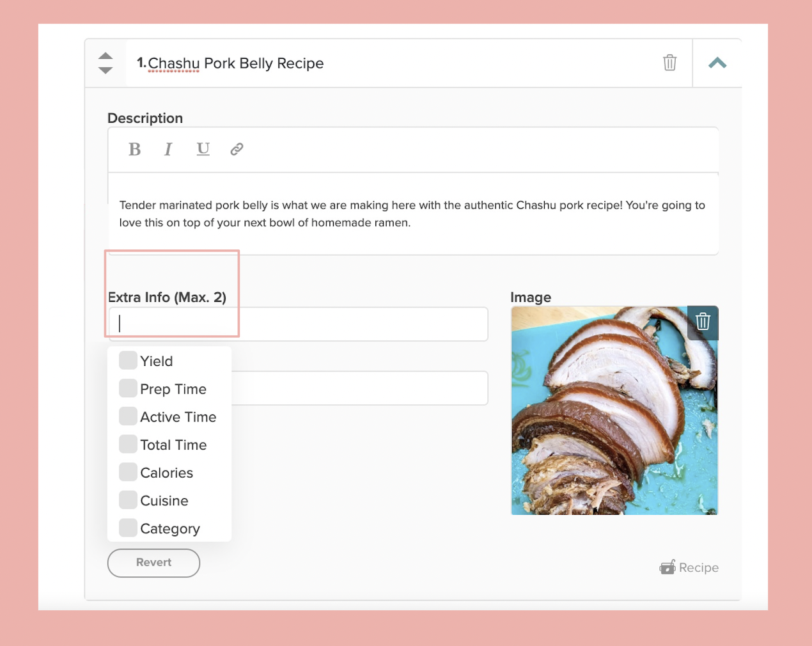Click the pork belly image thumbnail

tap(614, 411)
